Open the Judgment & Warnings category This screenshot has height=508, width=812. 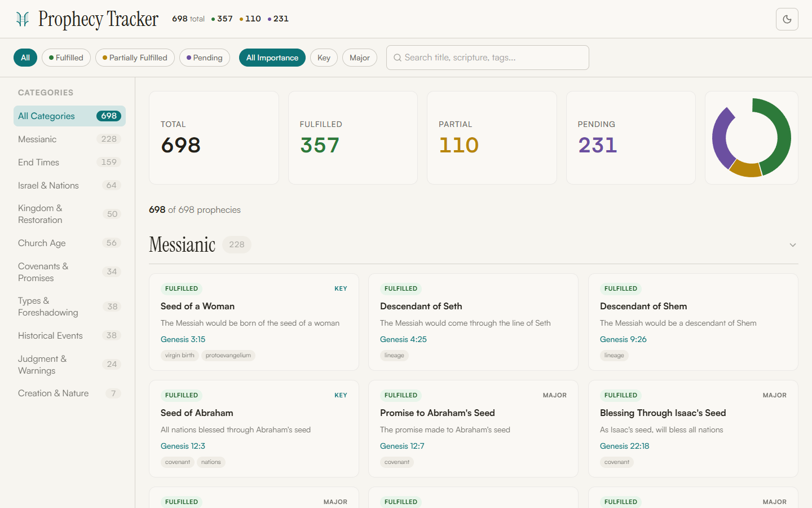[x=42, y=364]
